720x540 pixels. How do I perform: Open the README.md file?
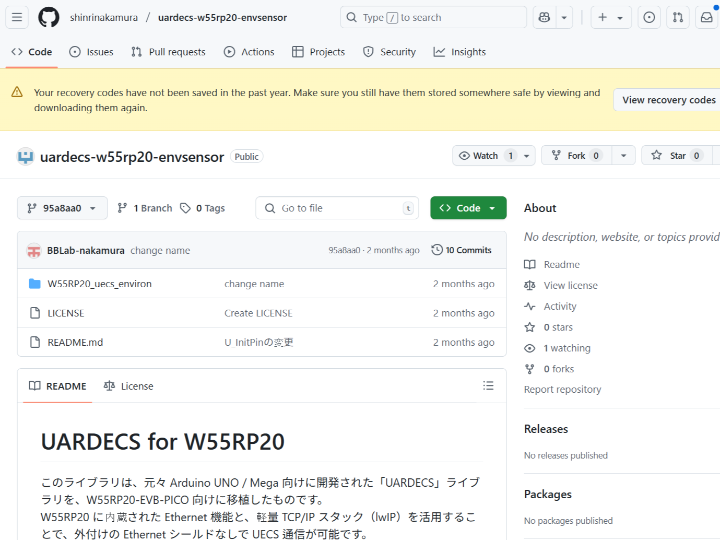coord(75,343)
